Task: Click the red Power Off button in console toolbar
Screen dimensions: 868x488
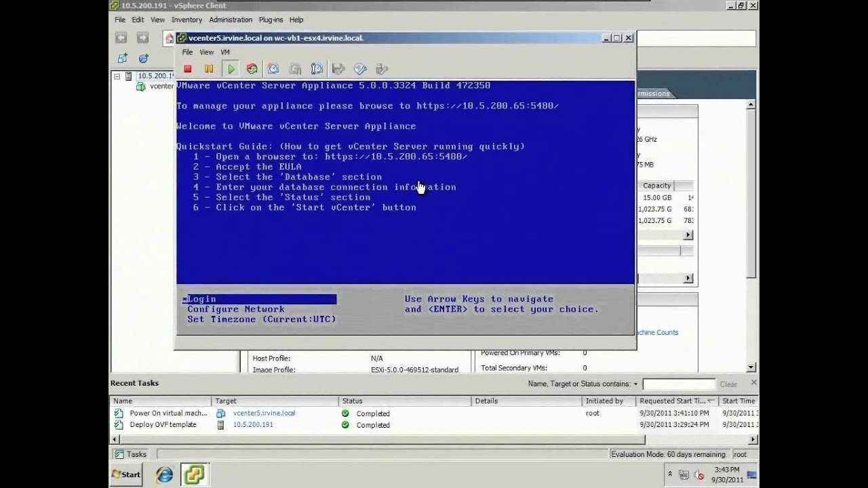Action: 188,69
